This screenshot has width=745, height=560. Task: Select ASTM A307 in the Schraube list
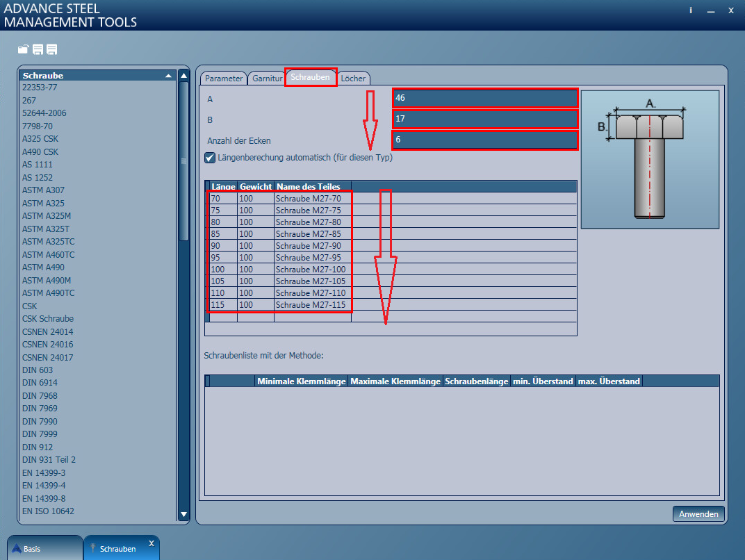[43, 190]
